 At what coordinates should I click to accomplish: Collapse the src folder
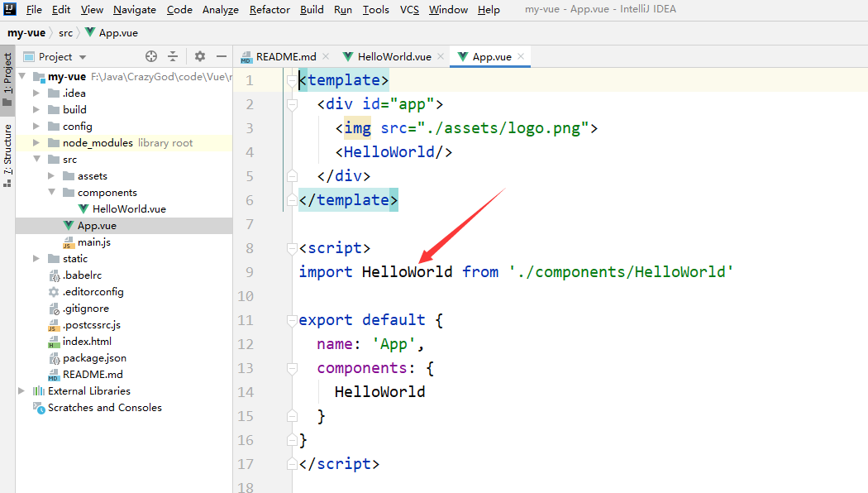tap(37, 159)
